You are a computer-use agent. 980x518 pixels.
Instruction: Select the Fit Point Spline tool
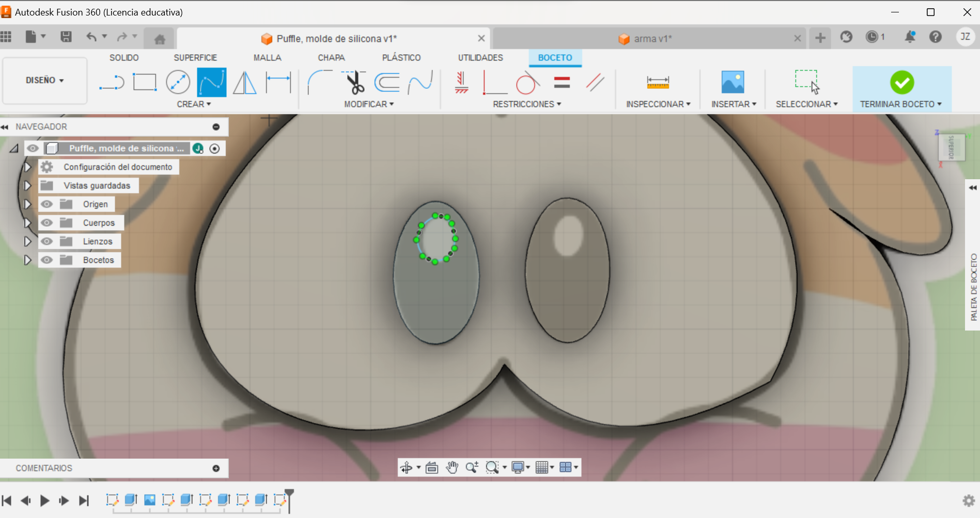click(x=211, y=82)
